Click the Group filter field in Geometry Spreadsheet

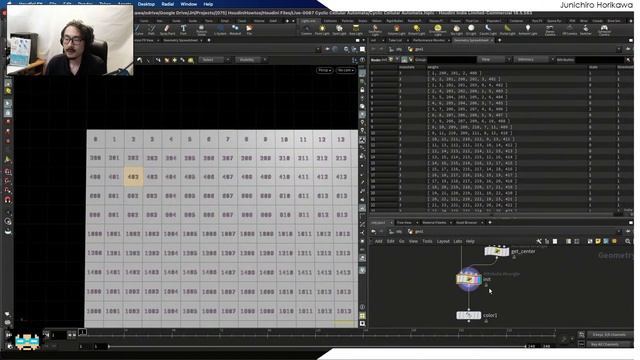[451, 60]
